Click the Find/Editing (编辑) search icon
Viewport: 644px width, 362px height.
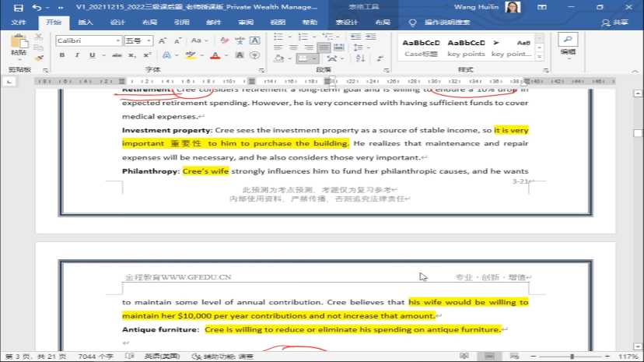pyautogui.click(x=568, y=40)
